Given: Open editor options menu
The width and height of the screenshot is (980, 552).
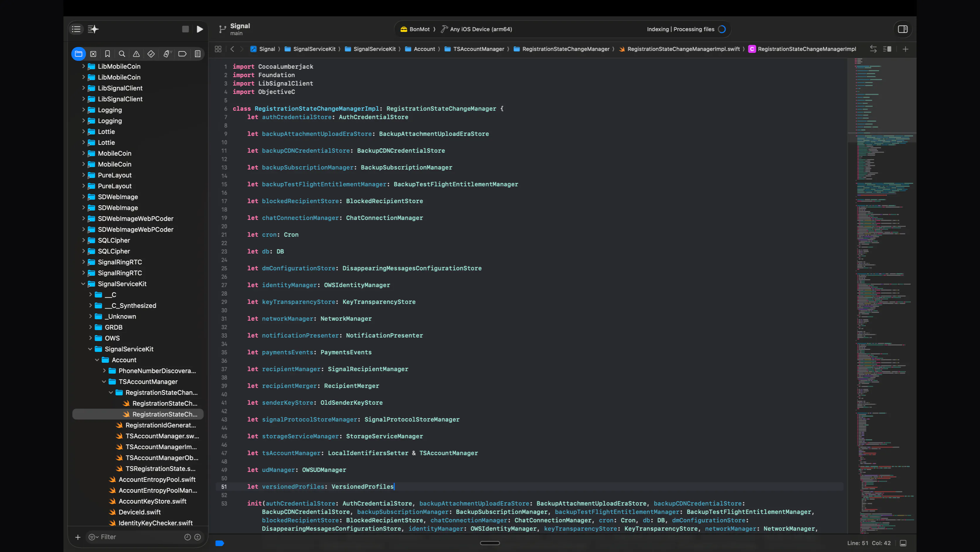Looking at the screenshot, I should pos(887,49).
